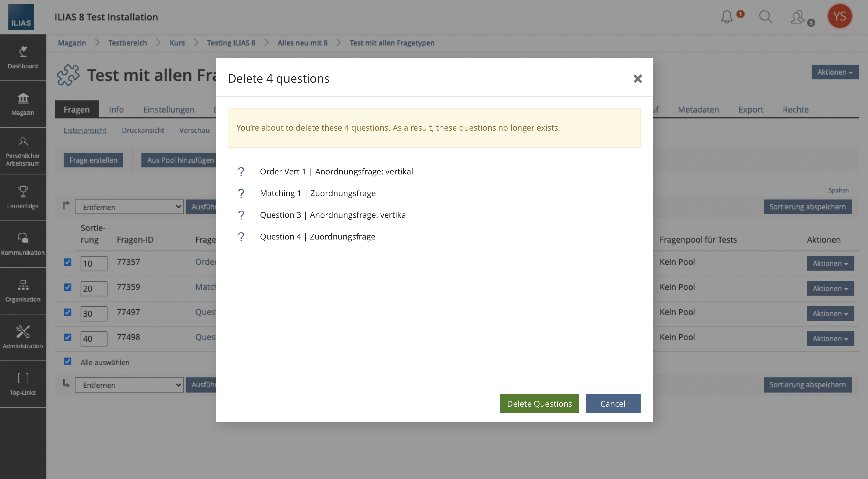This screenshot has width=868, height=479.
Task: Uncheck the question 77357 checkbox
Action: point(67,262)
